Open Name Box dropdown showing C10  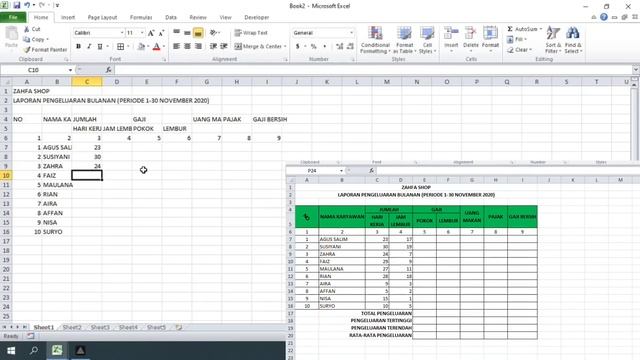click(x=70, y=70)
